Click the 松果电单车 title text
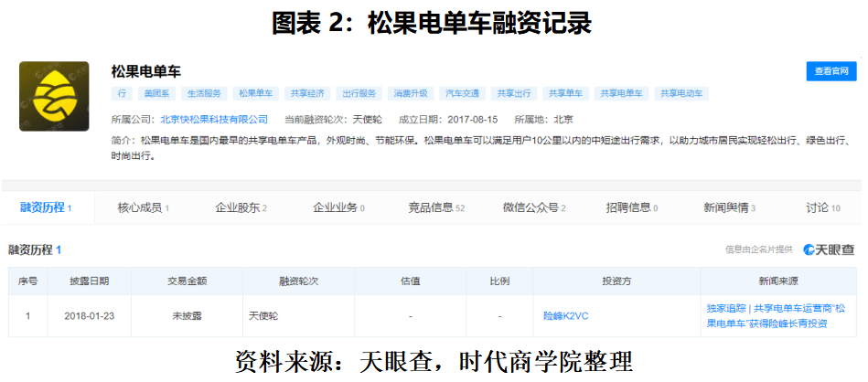868x382 pixels. tap(146, 71)
